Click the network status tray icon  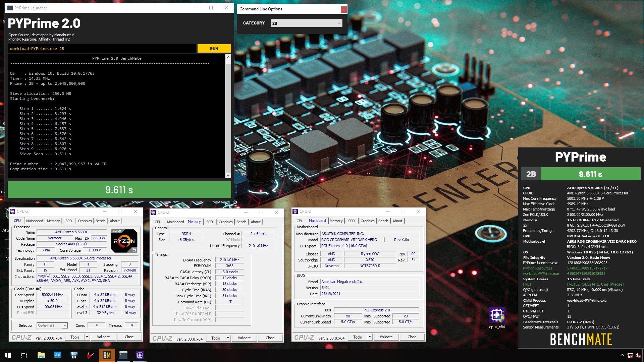630,355
